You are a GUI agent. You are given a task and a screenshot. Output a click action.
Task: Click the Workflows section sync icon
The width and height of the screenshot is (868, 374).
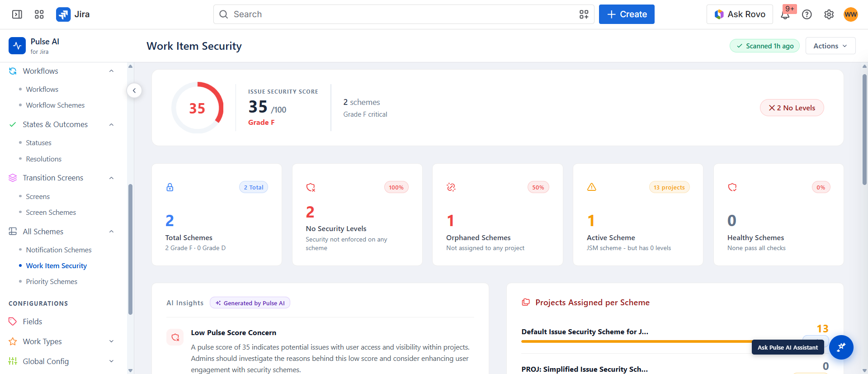13,71
